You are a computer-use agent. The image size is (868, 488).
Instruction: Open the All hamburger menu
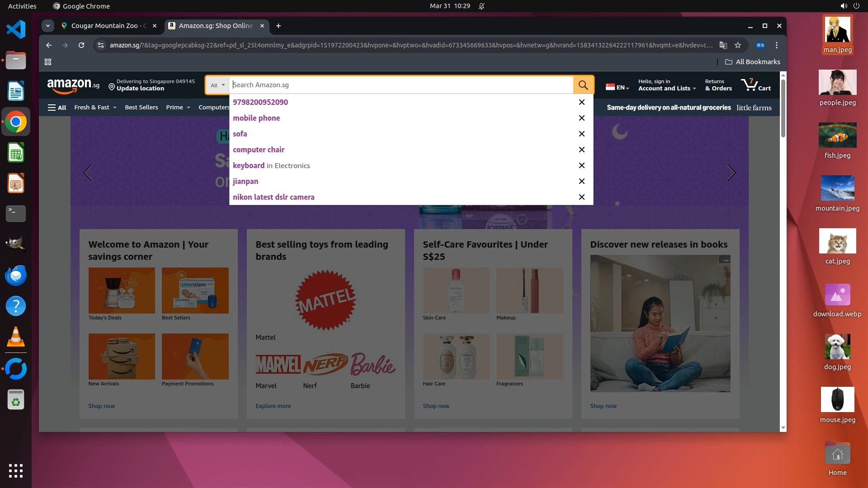[57, 108]
